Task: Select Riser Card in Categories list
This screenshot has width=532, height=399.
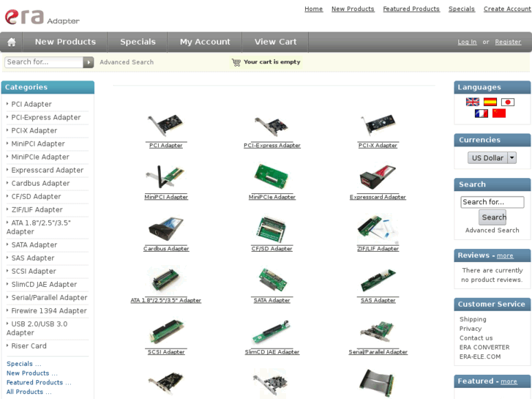Action: click(29, 346)
